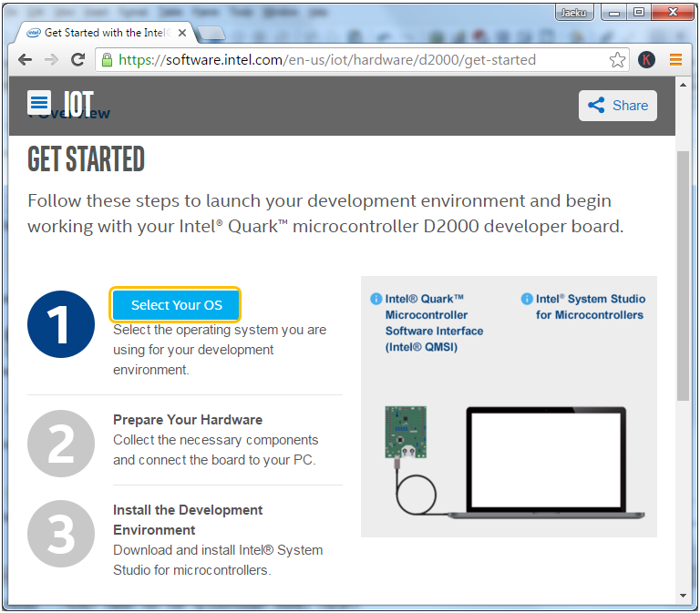Close the Get Started browser tab
This screenshot has height=613, width=700.
182,33
